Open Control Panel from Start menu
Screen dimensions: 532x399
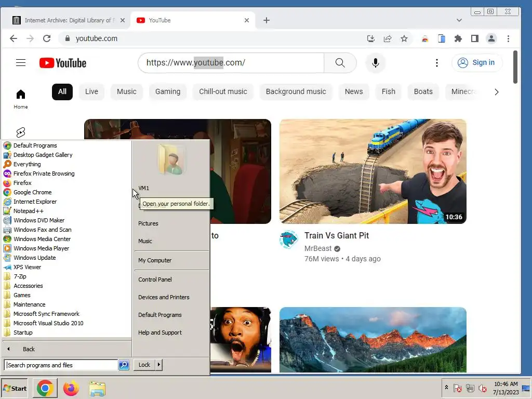[155, 280]
